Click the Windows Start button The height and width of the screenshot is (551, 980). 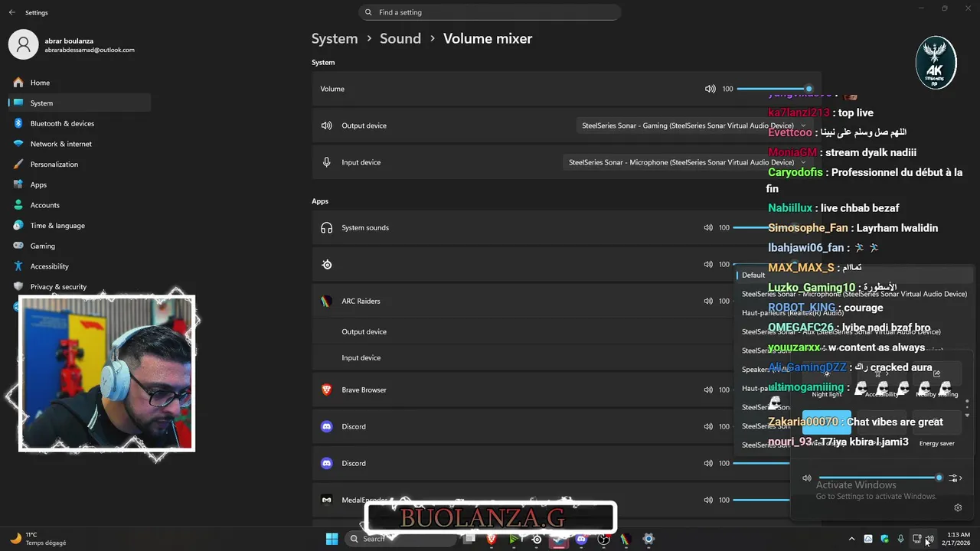332,539
